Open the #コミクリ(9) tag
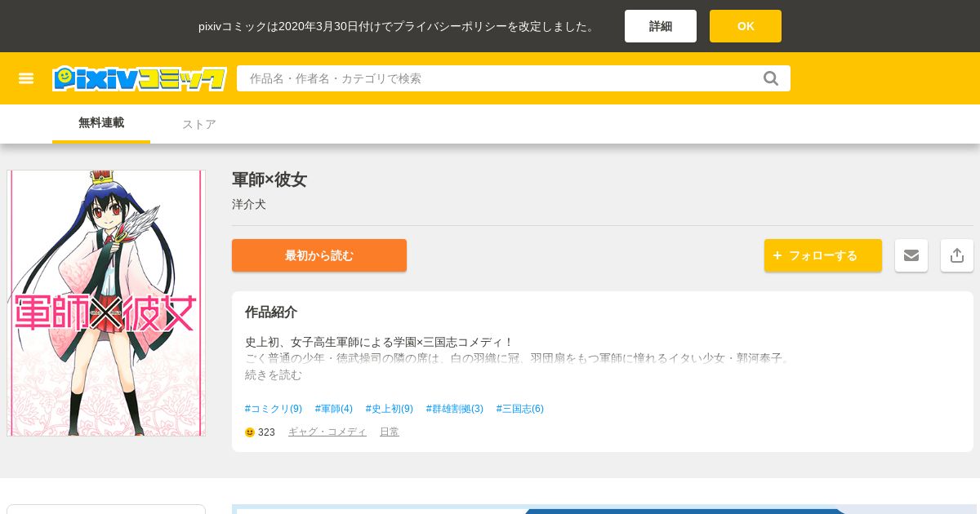Screen dimensions: 980x514 click(x=274, y=409)
